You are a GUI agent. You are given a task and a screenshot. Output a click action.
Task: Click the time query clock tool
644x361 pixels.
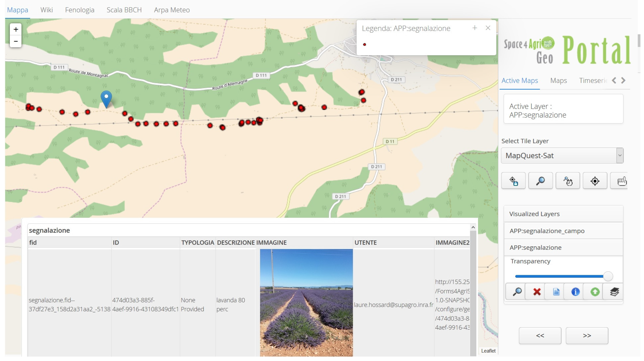[x=567, y=181]
